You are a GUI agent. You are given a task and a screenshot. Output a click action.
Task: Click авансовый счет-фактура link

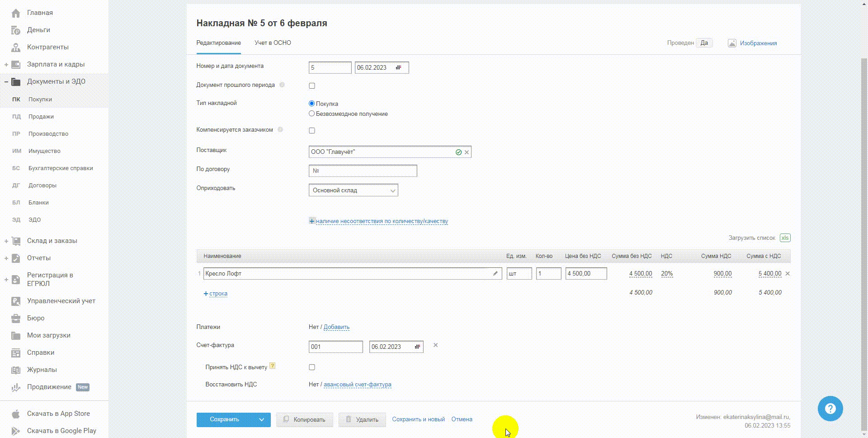358,385
